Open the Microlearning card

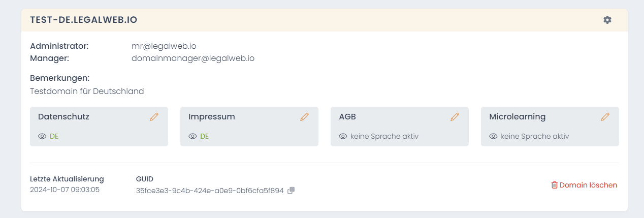pyautogui.click(x=550, y=127)
